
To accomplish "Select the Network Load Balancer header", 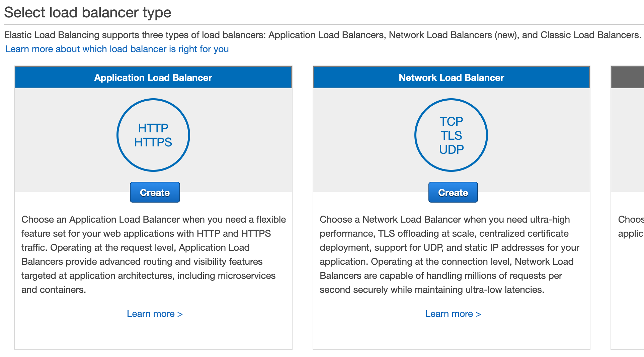I will [451, 78].
